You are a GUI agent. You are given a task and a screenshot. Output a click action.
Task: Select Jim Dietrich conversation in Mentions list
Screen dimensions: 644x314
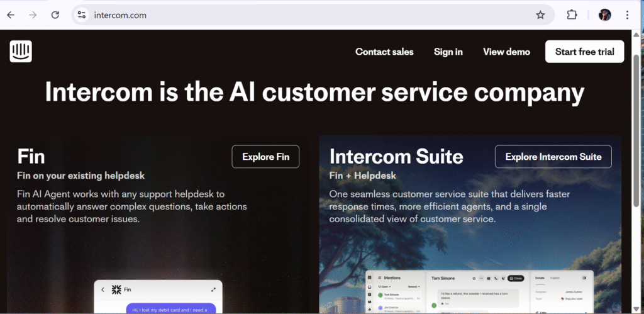click(x=399, y=310)
